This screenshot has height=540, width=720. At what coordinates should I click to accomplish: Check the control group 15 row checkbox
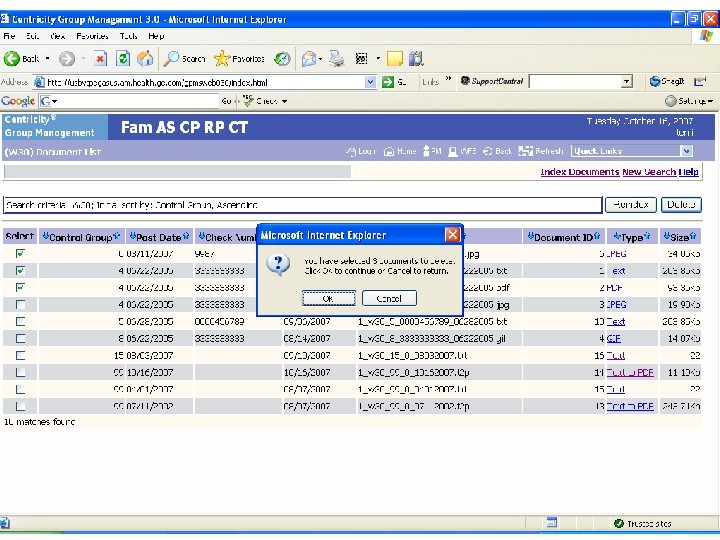pyautogui.click(x=20, y=355)
